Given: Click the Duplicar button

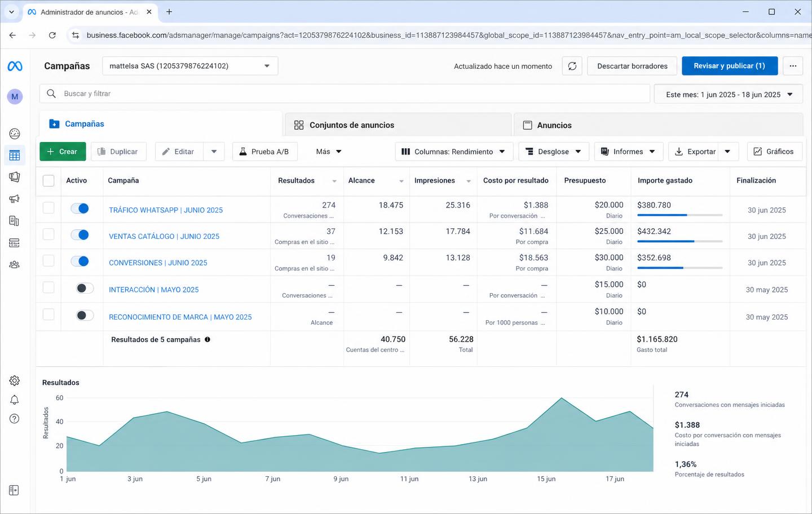Looking at the screenshot, I should click(118, 152).
